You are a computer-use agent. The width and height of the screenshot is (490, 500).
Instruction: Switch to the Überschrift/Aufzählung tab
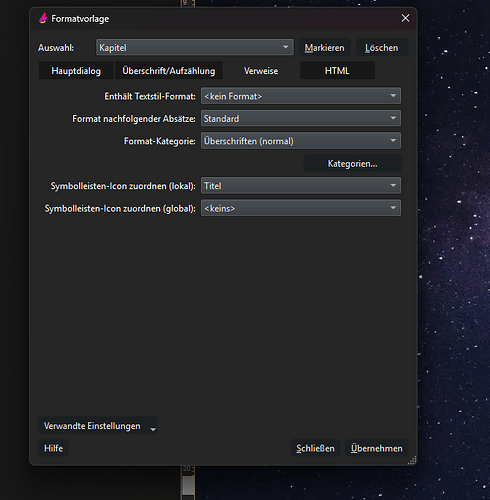(169, 70)
